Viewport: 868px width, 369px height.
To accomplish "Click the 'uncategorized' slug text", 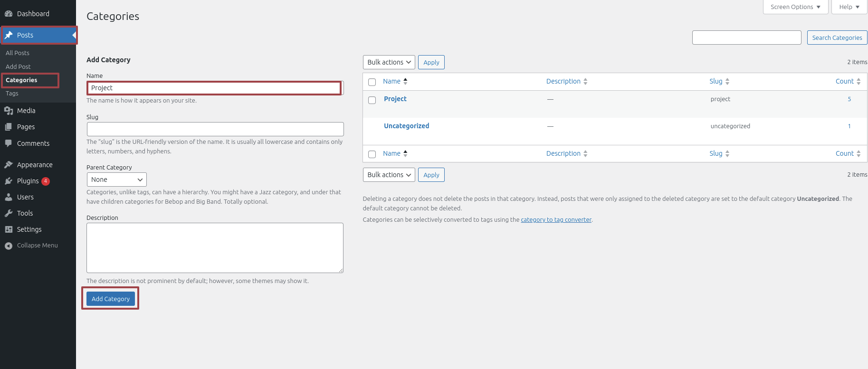I will point(730,126).
